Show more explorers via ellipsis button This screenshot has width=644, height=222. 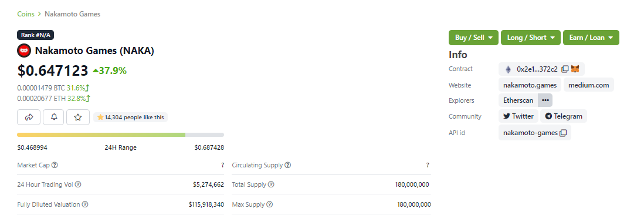pyautogui.click(x=545, y=100)
